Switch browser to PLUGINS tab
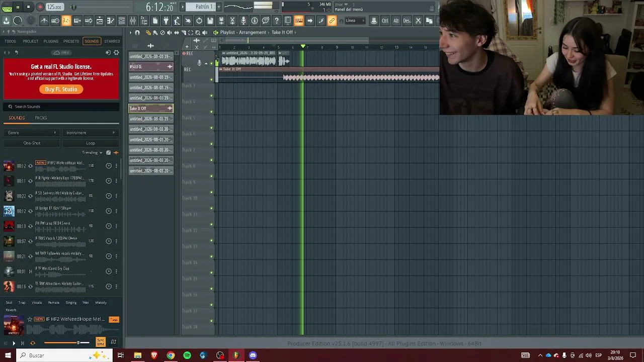 pos(51,41)
